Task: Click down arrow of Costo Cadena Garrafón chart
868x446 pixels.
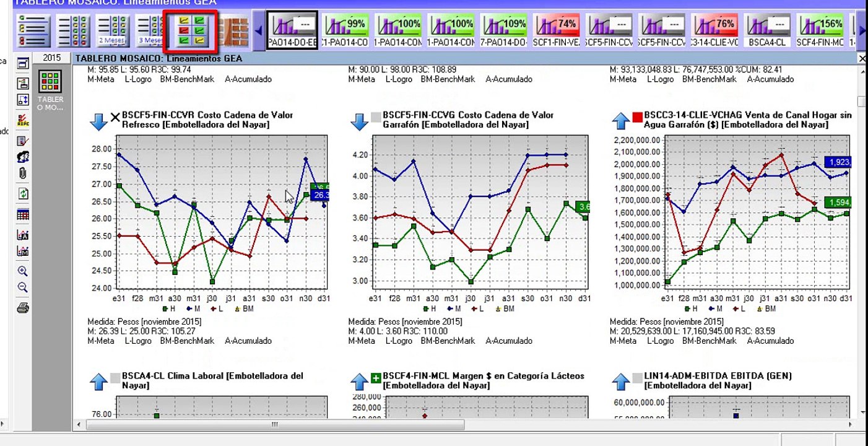Action: pyautogui.click(x=360, y=121)
